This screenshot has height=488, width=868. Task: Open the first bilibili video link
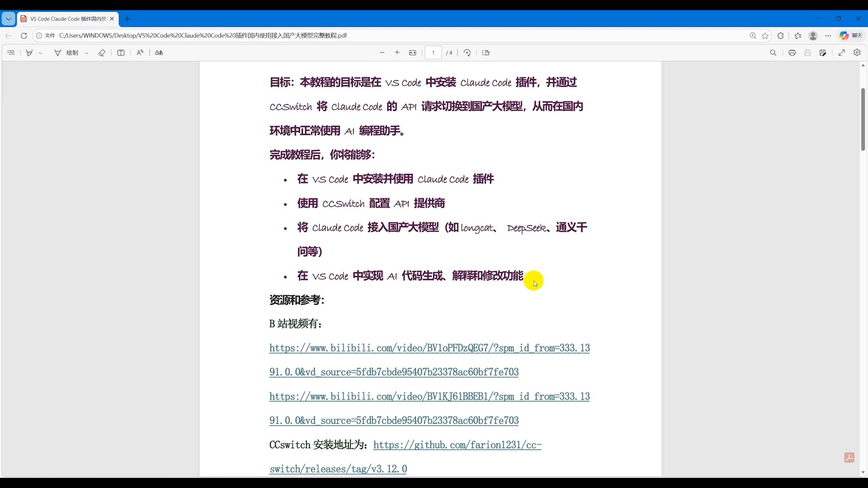coord(429,348)
